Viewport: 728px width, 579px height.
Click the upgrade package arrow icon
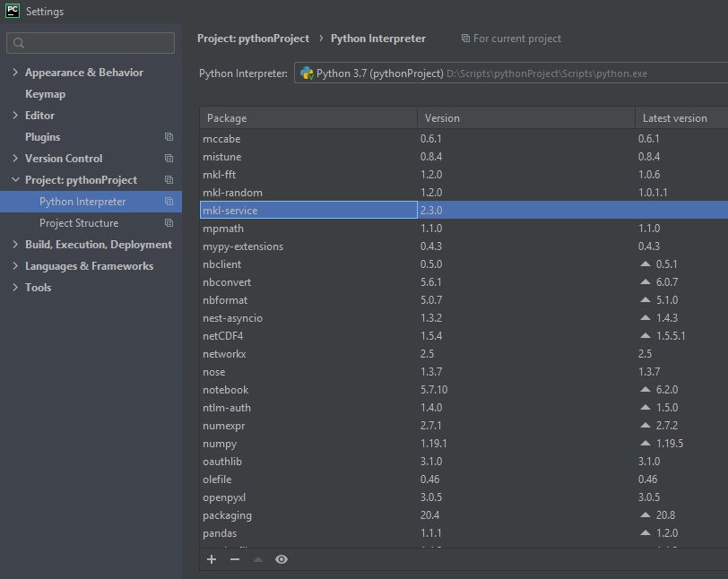[258, 559]
